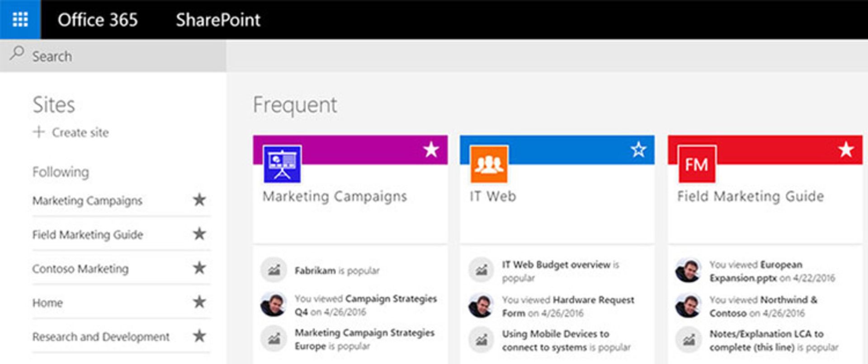
Task: Click the Sites heading
Action: tap(53, 105)
